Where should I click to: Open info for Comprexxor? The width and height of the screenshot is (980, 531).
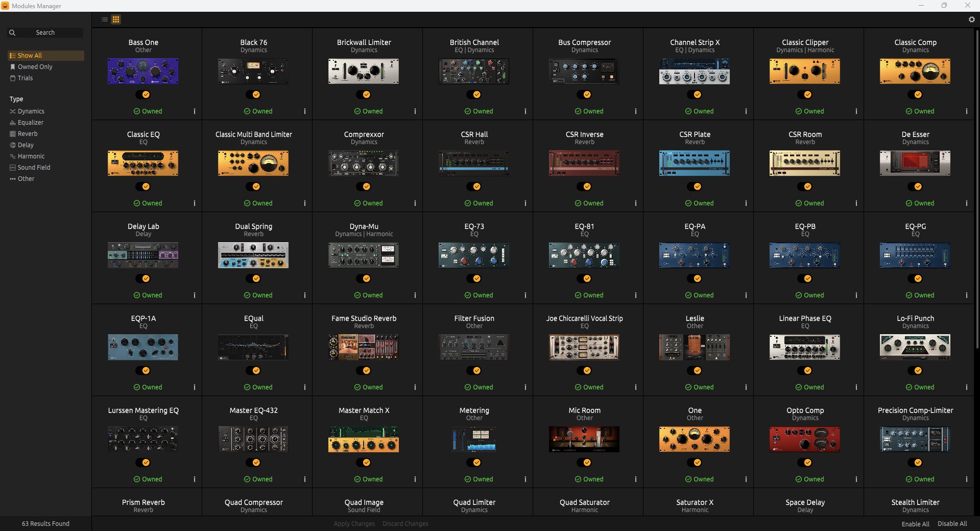coord(415,203)
